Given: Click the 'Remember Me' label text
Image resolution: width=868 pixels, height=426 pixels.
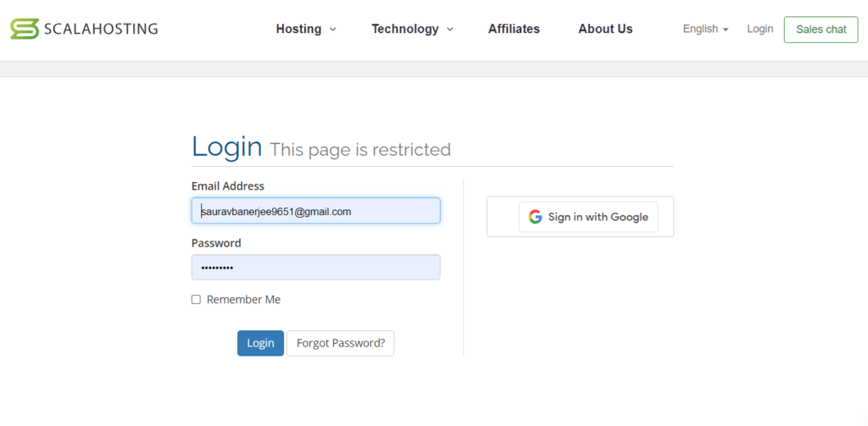Looking at the screenshot, I should (243, 299).
